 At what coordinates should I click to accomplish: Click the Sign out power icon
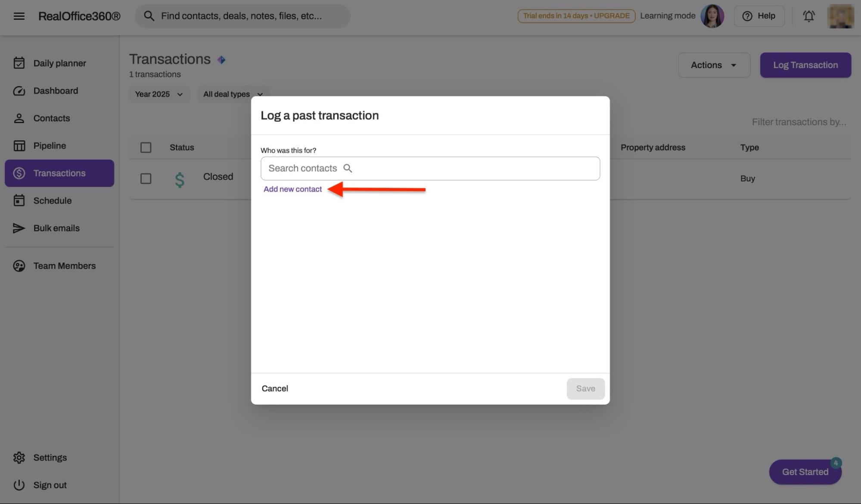tap(19, 485)
